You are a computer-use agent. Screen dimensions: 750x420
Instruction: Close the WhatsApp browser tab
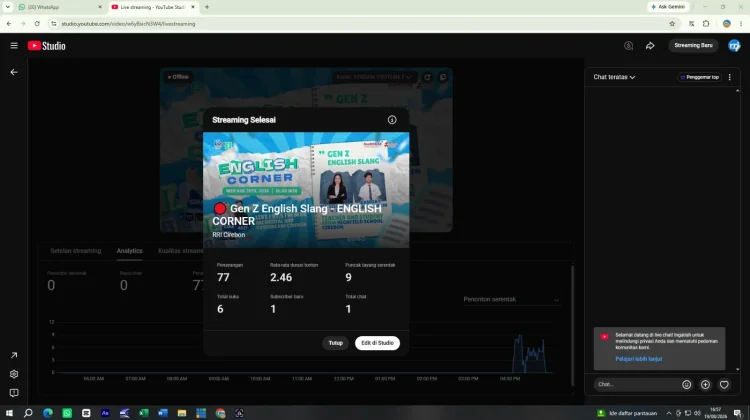click(x=100, y=7)
